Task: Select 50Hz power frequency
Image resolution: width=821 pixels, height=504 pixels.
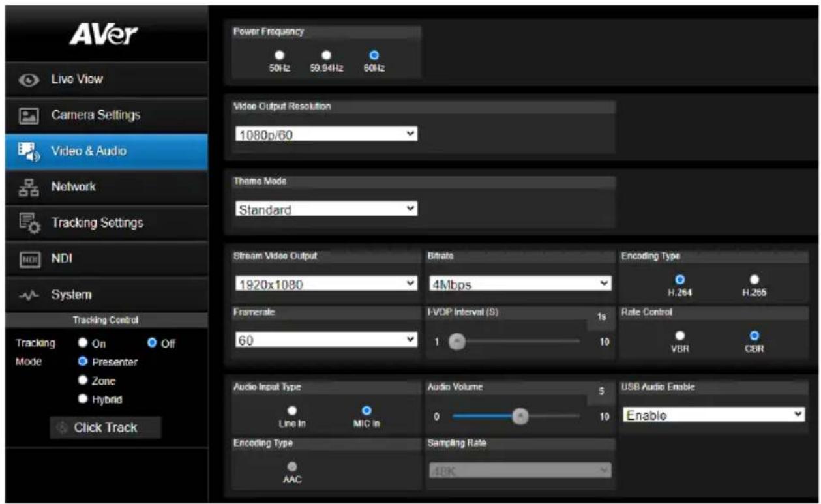Action: tap(279, 57)
